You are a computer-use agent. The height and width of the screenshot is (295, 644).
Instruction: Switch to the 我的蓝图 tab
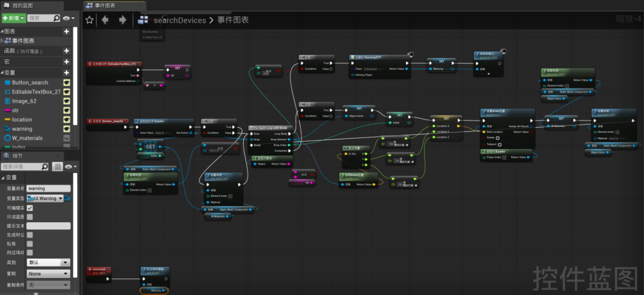click(x=23, y=6)
